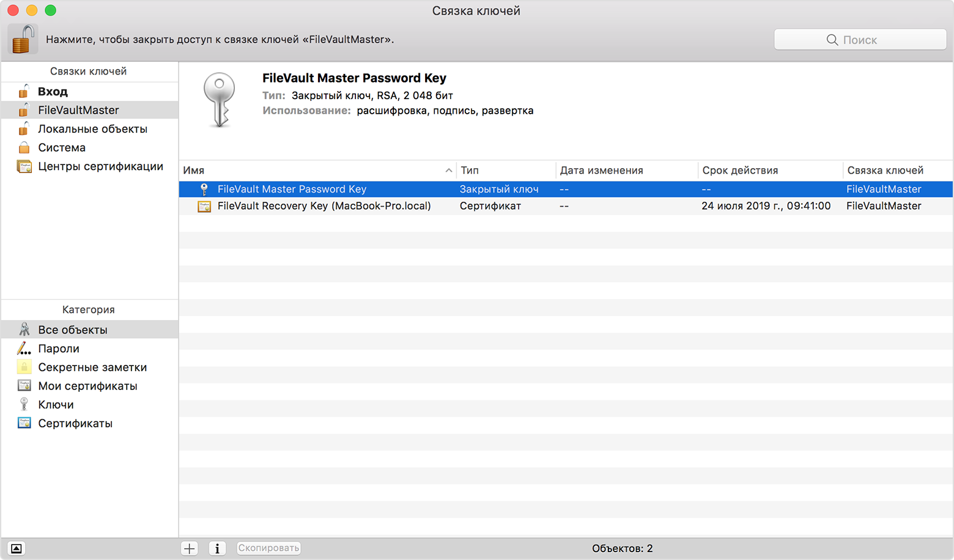Click the plus button to add an item
The image size is (954, 560).
(190, 548)
